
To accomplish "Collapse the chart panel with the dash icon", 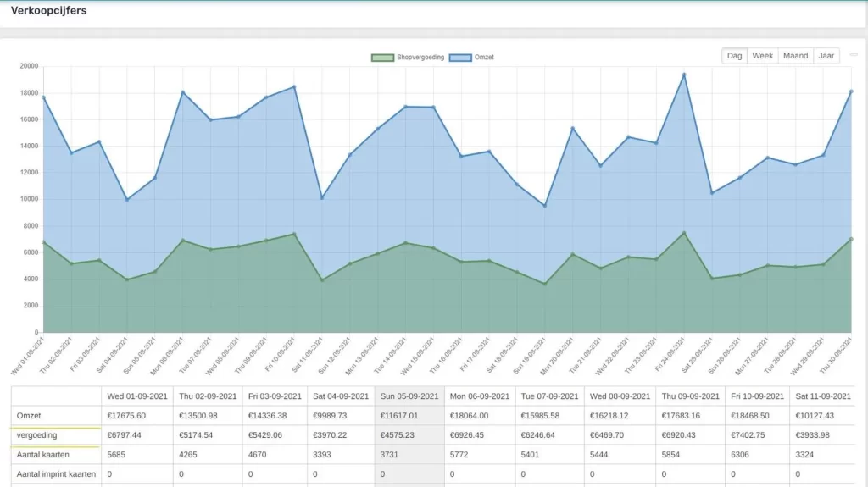I will point(854,55).
